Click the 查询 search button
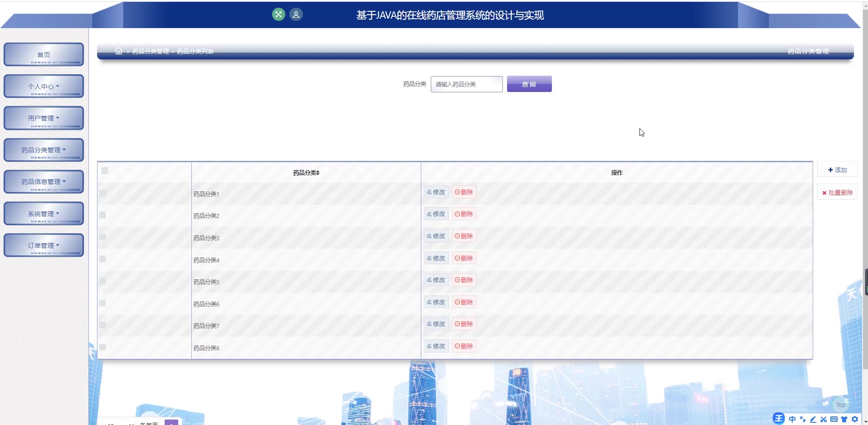Image resolution: width=868 pixels, height=425 pixels. [x=529, y=84]
